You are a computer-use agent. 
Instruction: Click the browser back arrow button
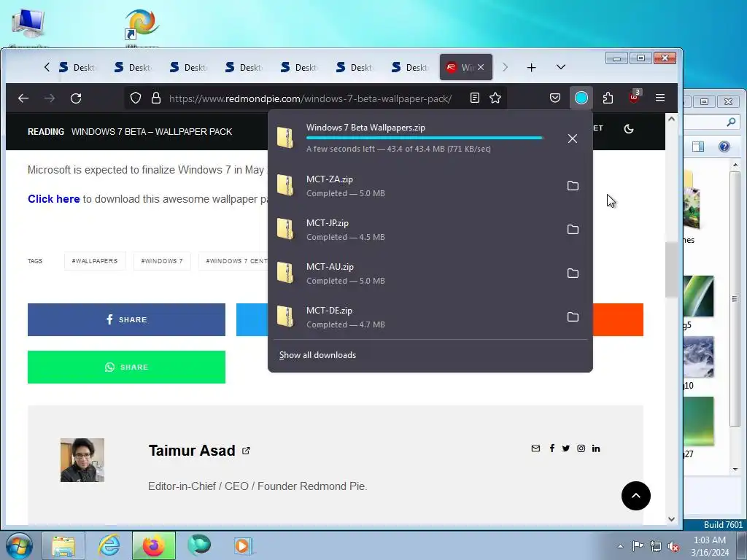23,98
